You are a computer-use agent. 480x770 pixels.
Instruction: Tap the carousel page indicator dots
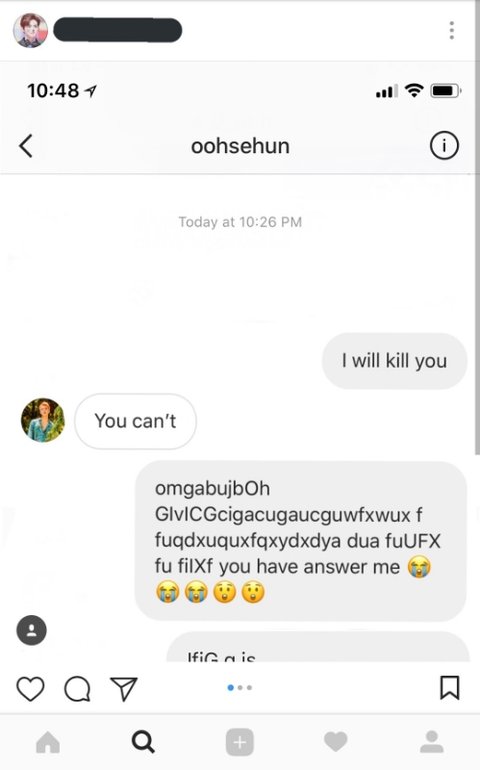coord(240,688)
